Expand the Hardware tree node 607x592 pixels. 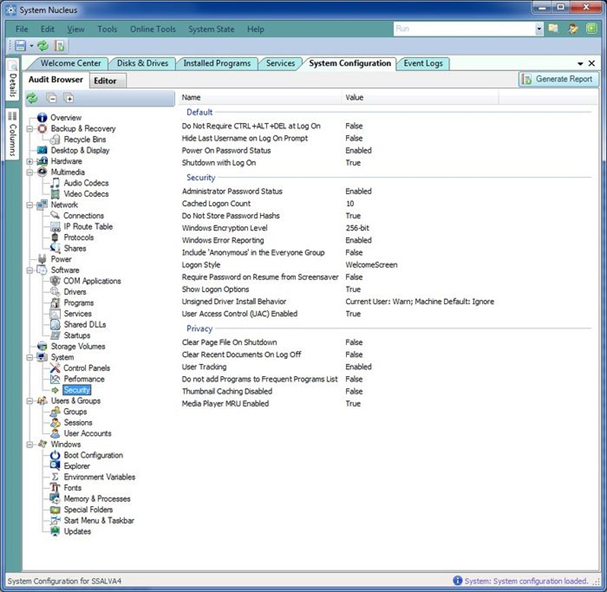pos(30,161)
